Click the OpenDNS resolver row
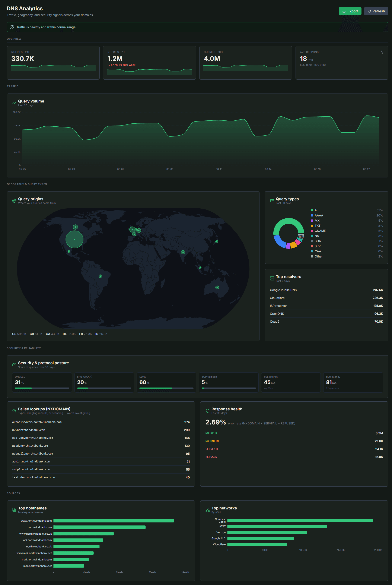This screenshot has width=392, height=585. click(x=326, y=314)
